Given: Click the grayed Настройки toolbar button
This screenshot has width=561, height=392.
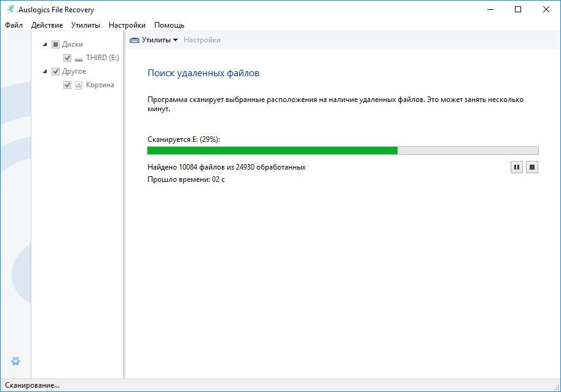Looking at the screenshot, I should pyautogui.click(x=202, y=40).
